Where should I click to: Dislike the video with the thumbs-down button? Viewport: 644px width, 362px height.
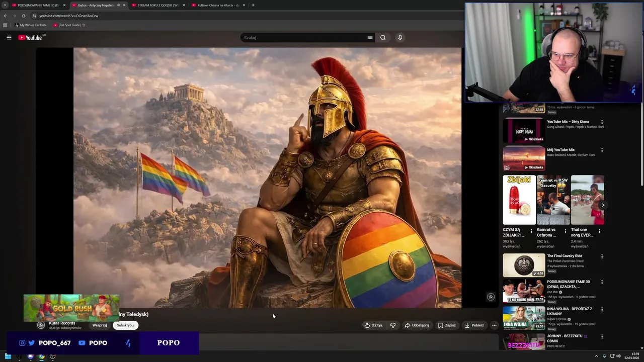pyautogui.click(x=393, y=325)
